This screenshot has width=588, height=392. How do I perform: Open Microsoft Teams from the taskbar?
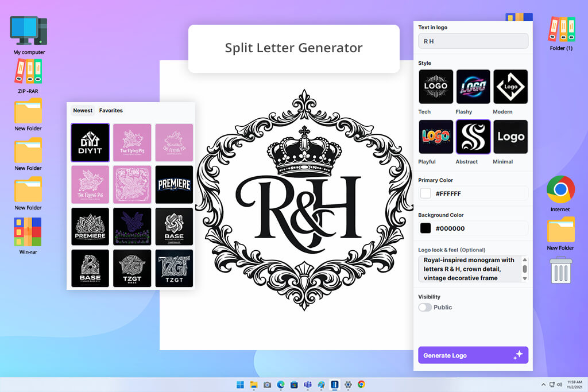(x=308, y=385)
